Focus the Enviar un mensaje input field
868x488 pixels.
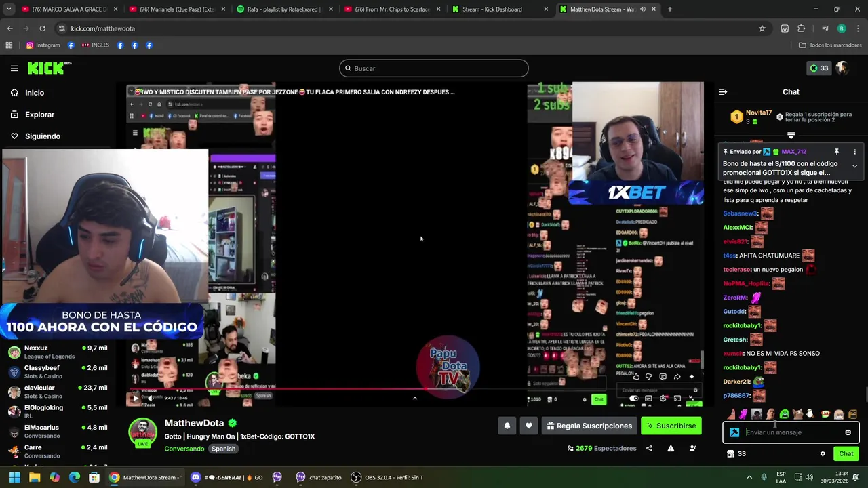click(x=791, y=432)
